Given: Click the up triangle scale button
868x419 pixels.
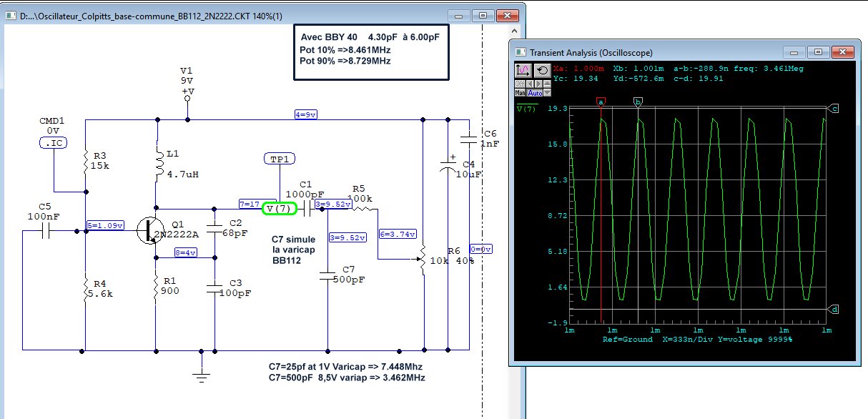Looking at the screenshot, I should click(547, 84).
